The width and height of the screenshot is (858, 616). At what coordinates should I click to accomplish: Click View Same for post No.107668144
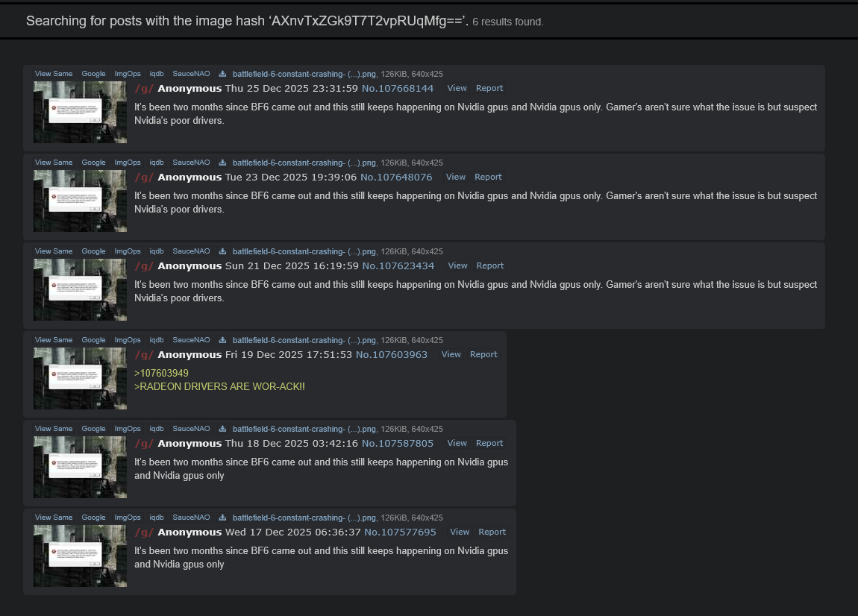click(54, 74)
